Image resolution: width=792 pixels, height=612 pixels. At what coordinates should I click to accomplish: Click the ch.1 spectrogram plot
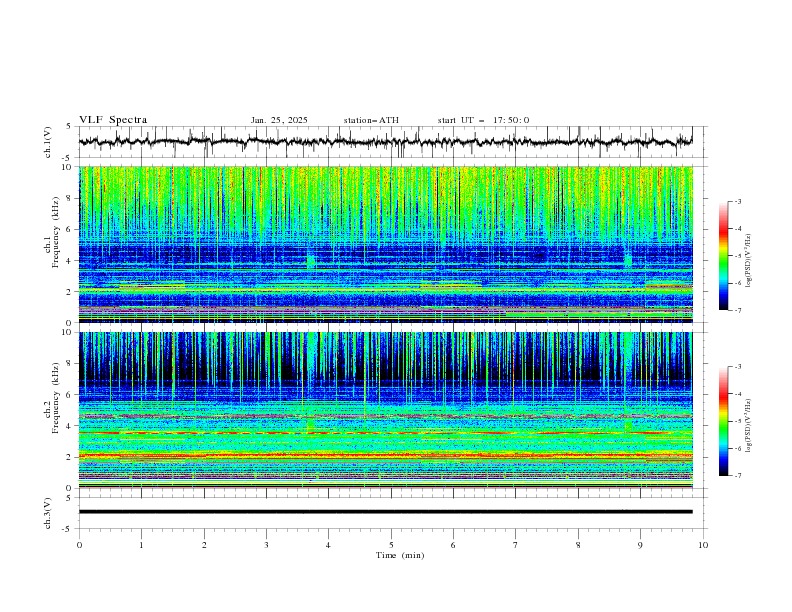tap(385, 244)
